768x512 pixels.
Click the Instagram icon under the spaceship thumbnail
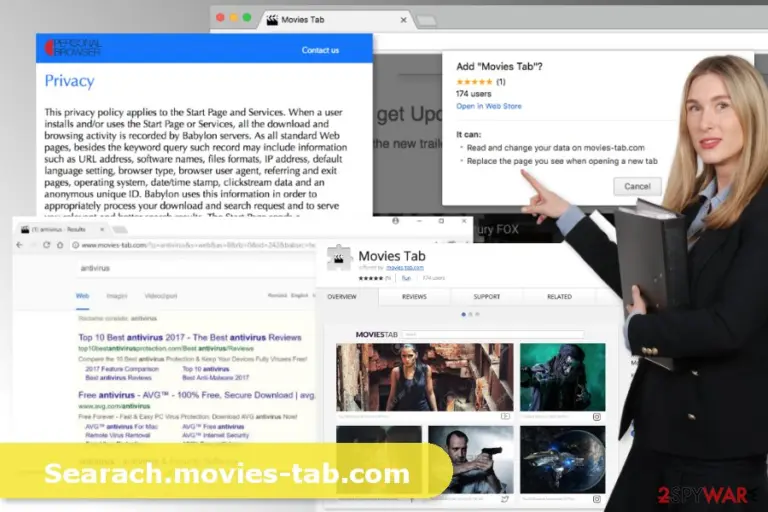click(597, 499)
